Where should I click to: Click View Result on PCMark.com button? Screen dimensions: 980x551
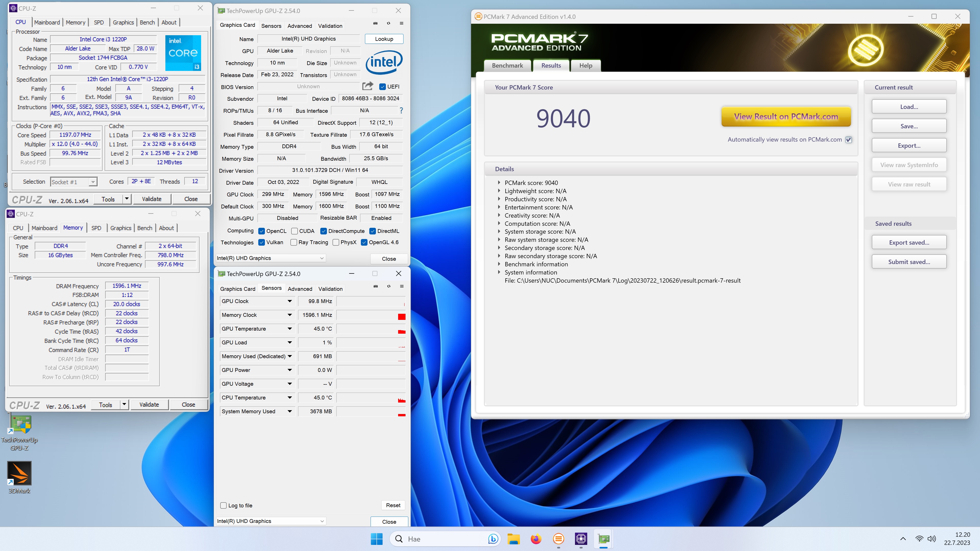786,116
